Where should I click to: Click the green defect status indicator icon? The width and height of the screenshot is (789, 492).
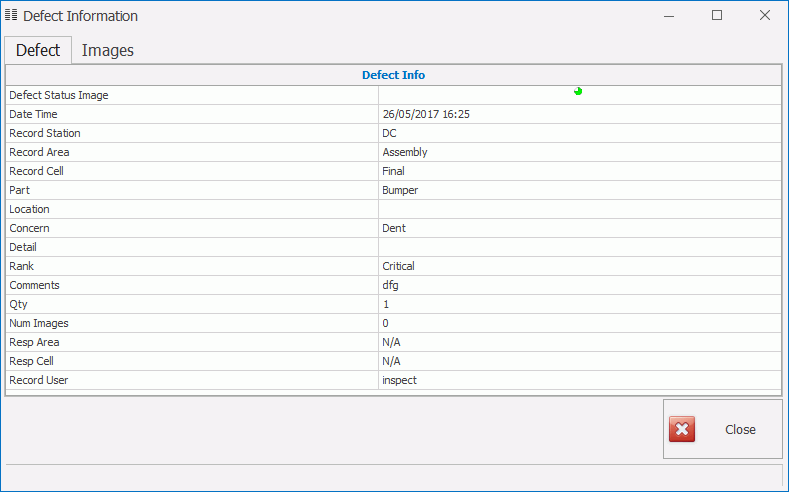pos(578,92)
